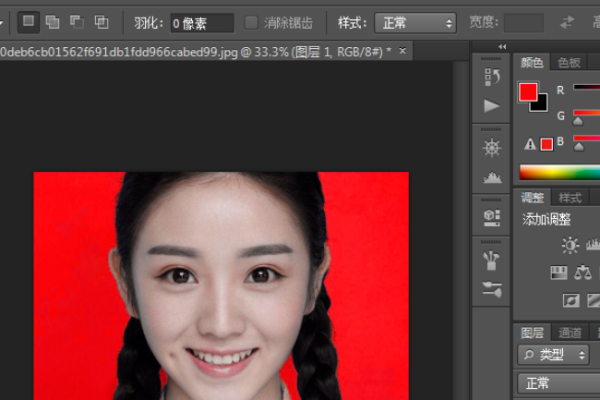Image resolution: width=600 pixels, height=400 pixels.
Task: Switch to the 通道 channels tab
Action: [x=569, y=332]
